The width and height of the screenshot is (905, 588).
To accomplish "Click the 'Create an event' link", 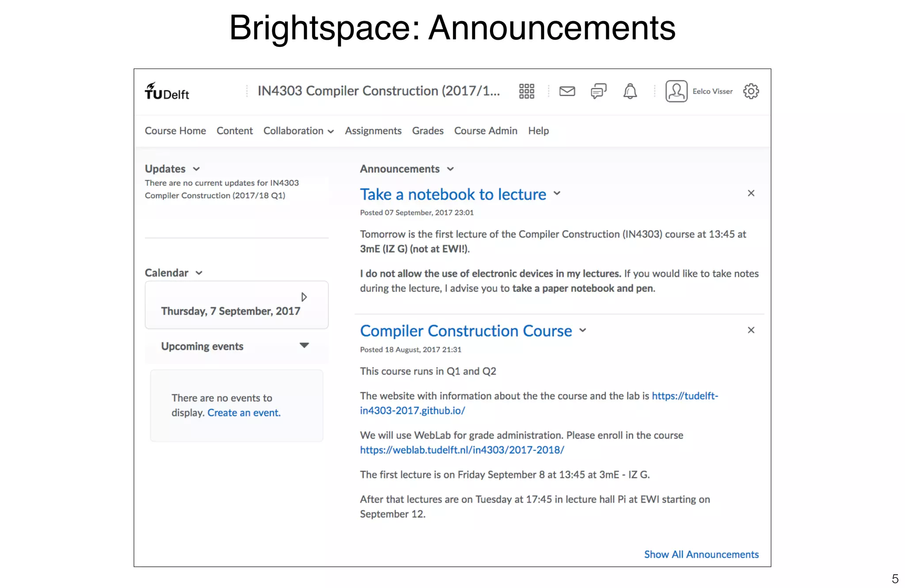I will point(243,413).
